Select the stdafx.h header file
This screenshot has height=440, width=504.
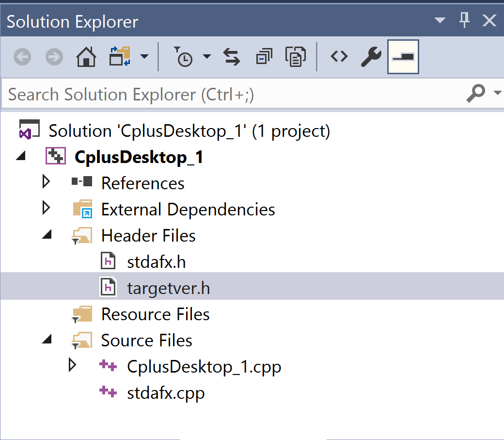(155, 261)
